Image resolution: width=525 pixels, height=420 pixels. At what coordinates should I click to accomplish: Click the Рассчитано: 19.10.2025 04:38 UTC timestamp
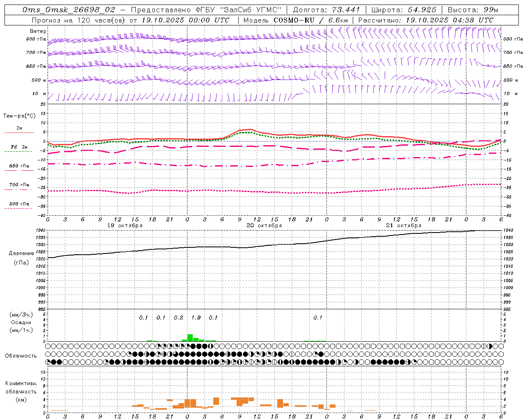tap(426, 20)
